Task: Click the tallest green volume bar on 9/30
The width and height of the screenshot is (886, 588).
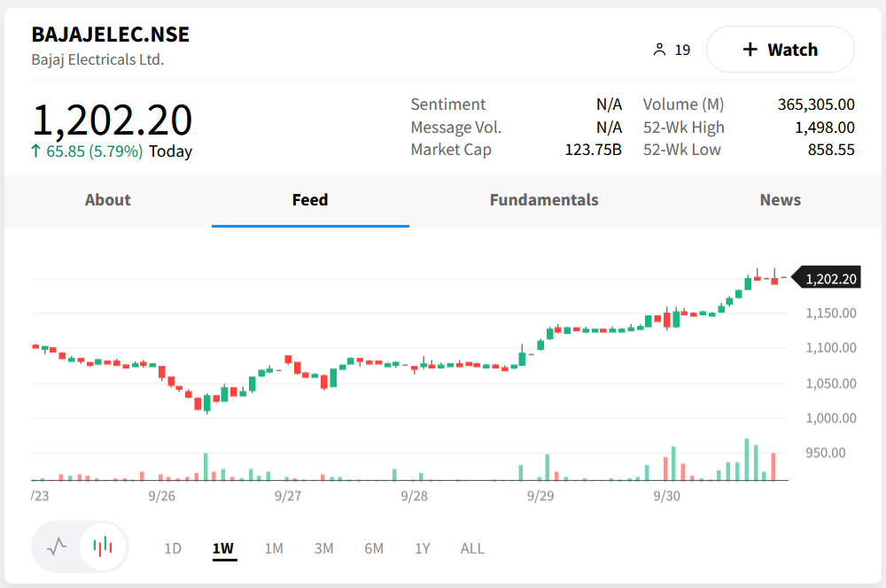Action: pyautogui.click(x=747, y=460)
